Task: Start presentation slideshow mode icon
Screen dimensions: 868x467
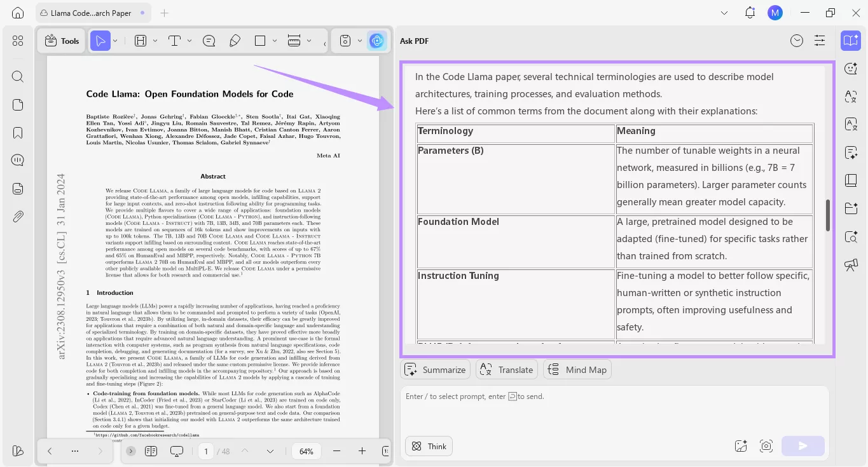Action: point(177,451)
